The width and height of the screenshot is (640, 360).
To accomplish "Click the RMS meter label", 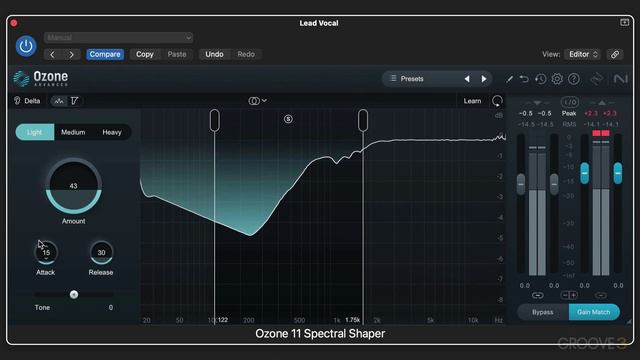I will (x=569, y=124).
